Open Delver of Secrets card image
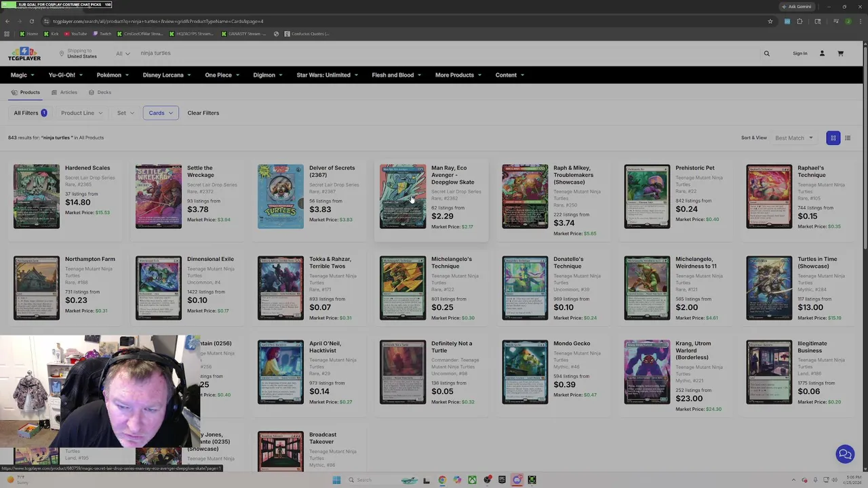The width and height of the screenshot is (868, 488). (281, 197)
